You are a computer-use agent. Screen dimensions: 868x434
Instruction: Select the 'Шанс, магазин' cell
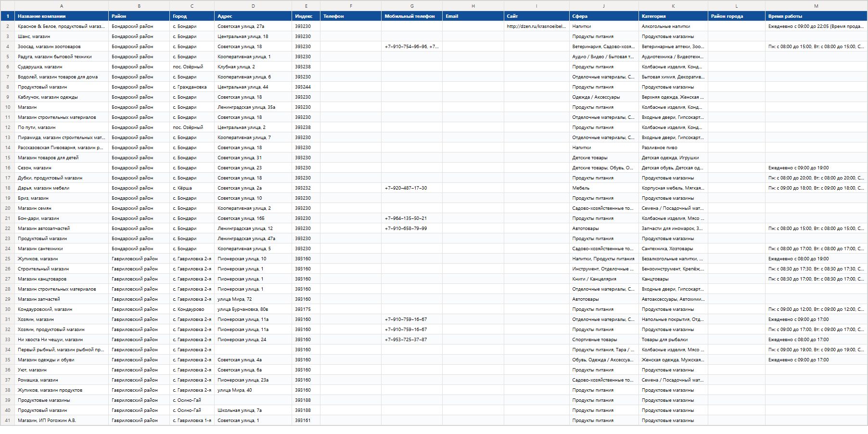click(x=62, y=36)
